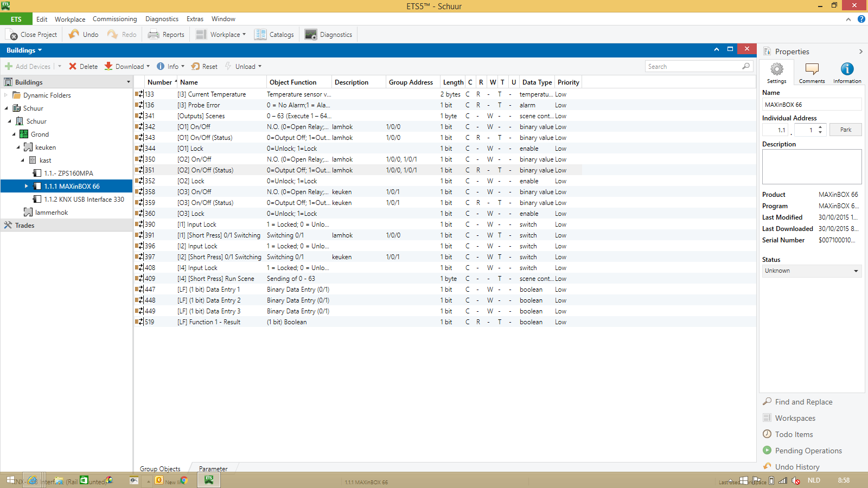Collapse the keuken tree node
This screenshot has height=488, width=868.
click(x=18, y=147)
